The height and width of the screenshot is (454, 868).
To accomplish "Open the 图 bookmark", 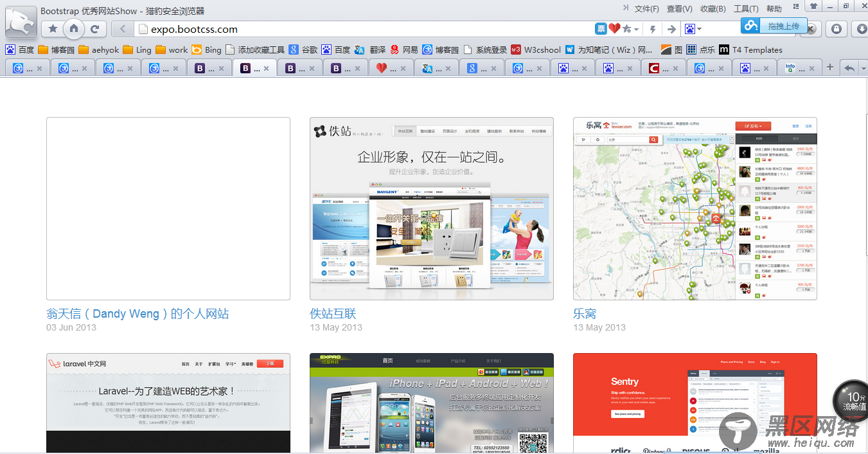I will (672, 50).
